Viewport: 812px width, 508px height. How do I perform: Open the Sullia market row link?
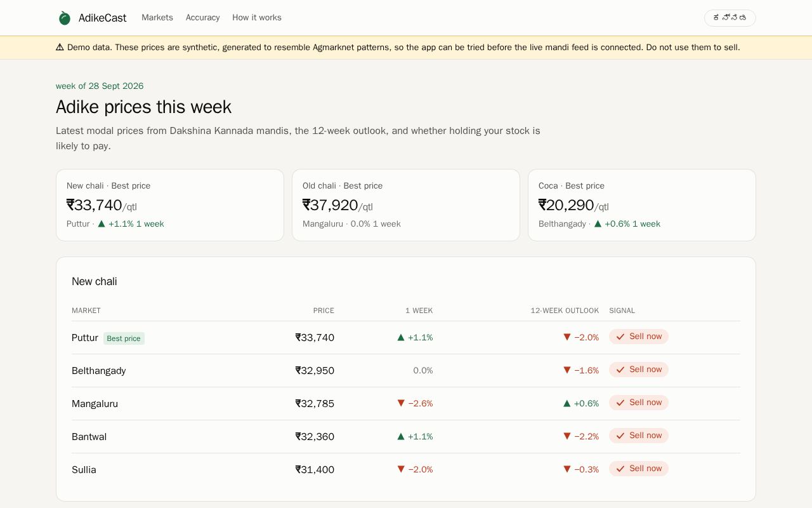[84, 470]
